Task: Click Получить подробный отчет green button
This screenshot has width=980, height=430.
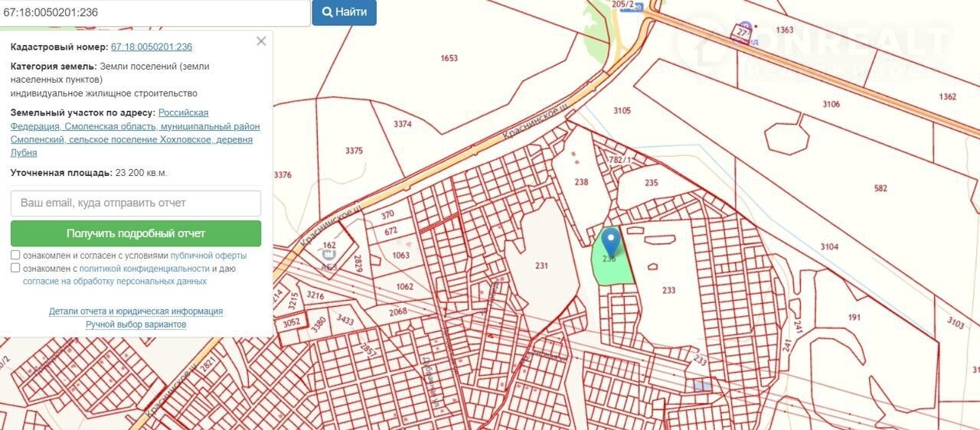Action: [x=136, y=233]
